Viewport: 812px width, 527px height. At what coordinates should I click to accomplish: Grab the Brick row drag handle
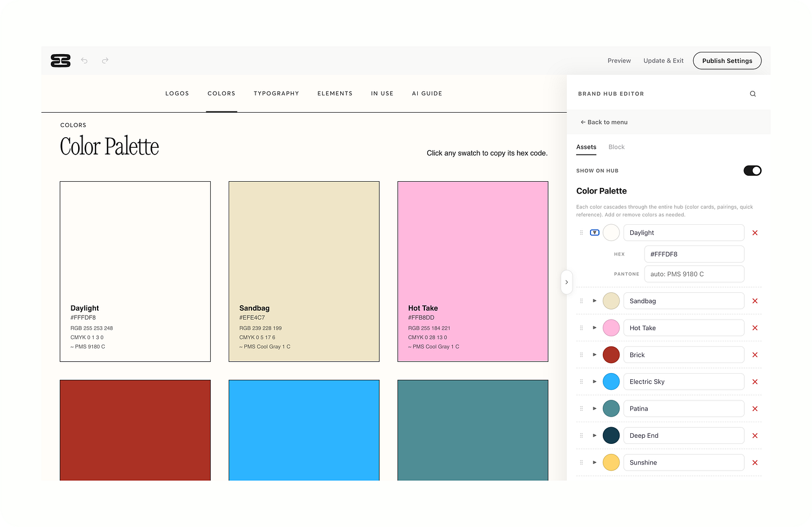point(582,355)
